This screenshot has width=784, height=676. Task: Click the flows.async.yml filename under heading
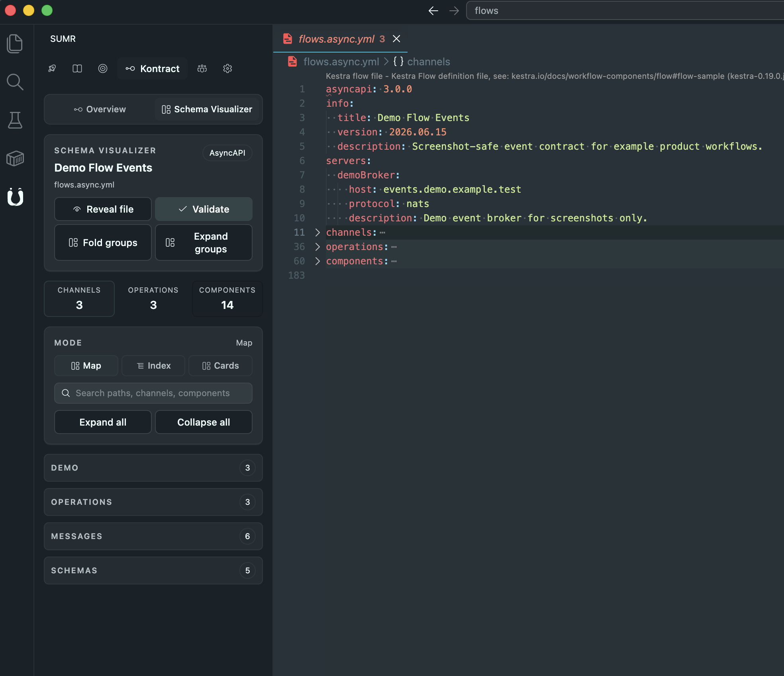84,185
